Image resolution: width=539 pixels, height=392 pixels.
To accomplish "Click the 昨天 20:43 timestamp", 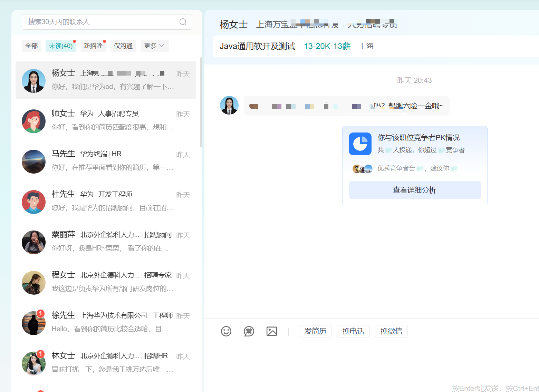I will click(x=414, y=80).
